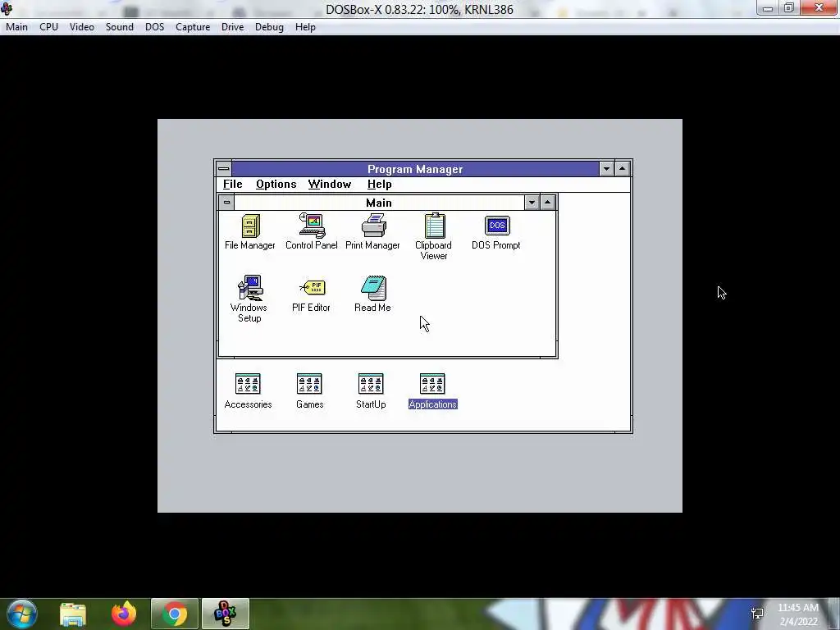The height and width of the screenshot is (630, 840).
Task: Open Windows Explorer from taskbar
Action: tap(73, 614)
